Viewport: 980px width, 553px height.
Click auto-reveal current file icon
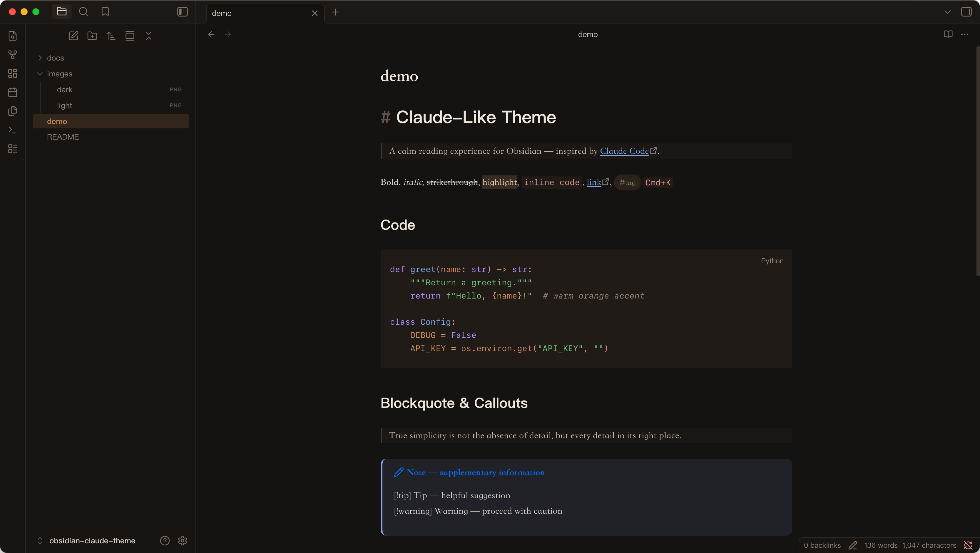click(x=130, y=36)
